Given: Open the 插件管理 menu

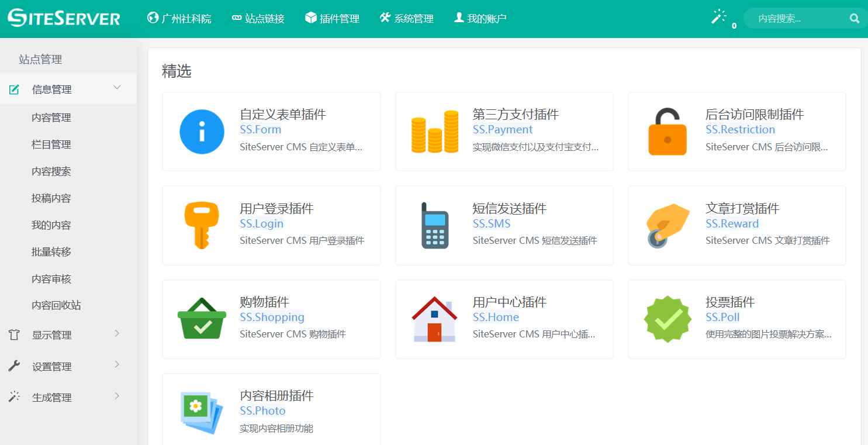Looking at the screenshot, I should tap(332, 19).
